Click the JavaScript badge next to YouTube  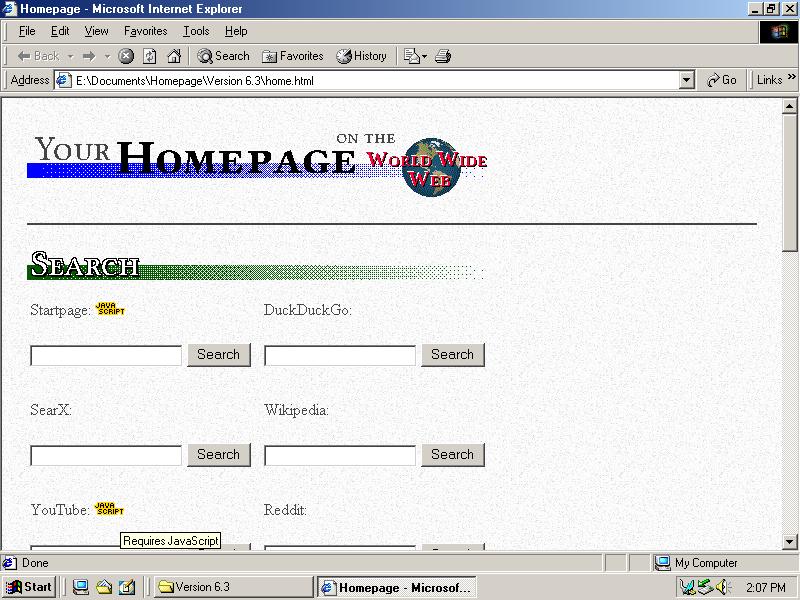tap(109, 509)
